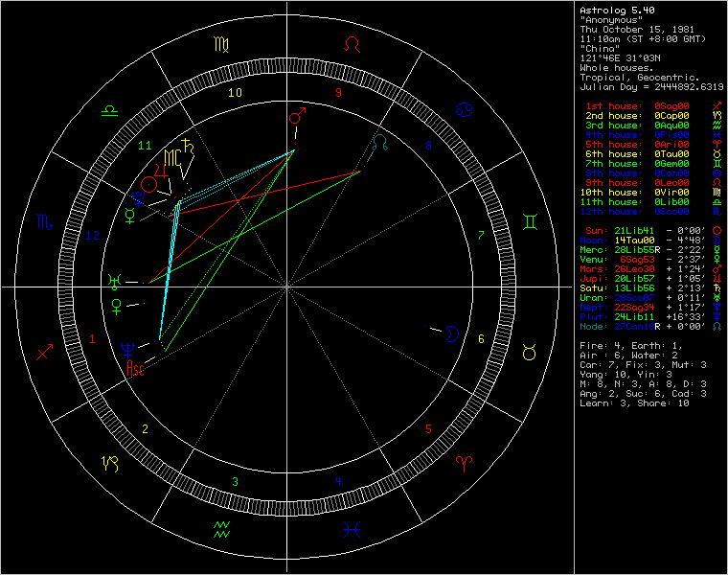728x575 pixels.
Task: Click the Leo glyph on the outer zodiac ring
Action: click(x=352, y=44)
